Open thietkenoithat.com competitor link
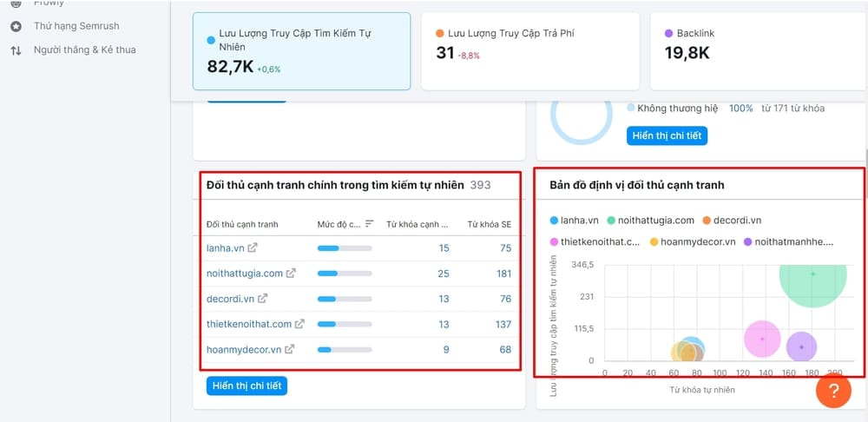868x422 pixels. (x=249, y=324)
